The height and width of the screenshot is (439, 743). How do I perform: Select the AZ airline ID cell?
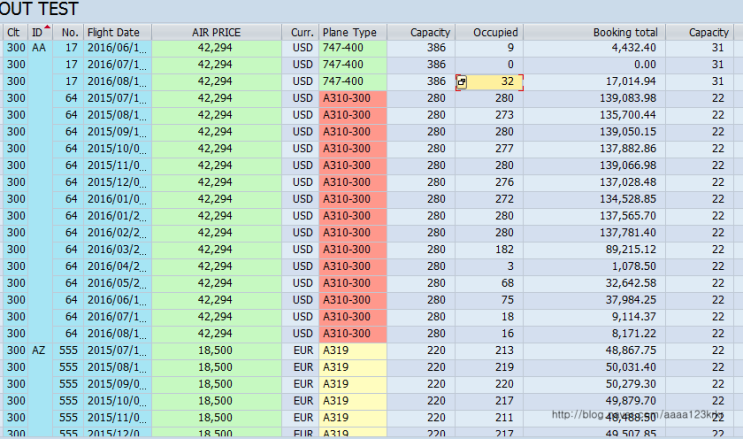tap(40, 351)
